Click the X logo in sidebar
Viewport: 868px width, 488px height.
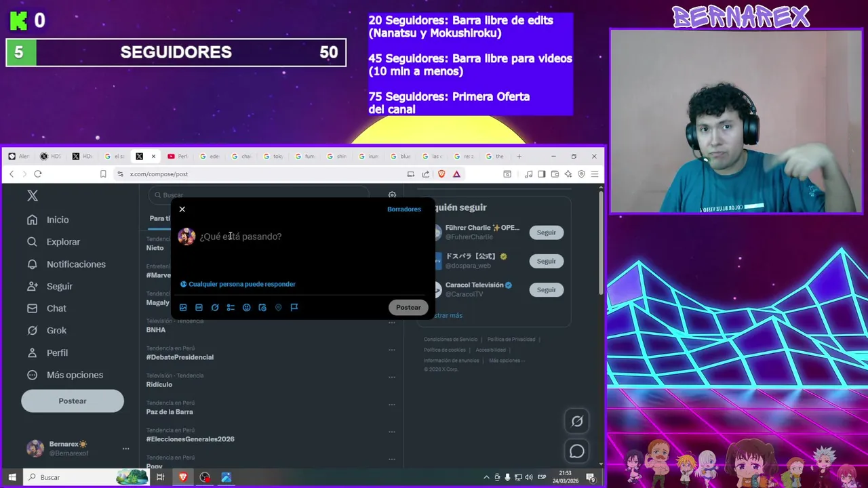pyautogui.click(x=33, y=196)
